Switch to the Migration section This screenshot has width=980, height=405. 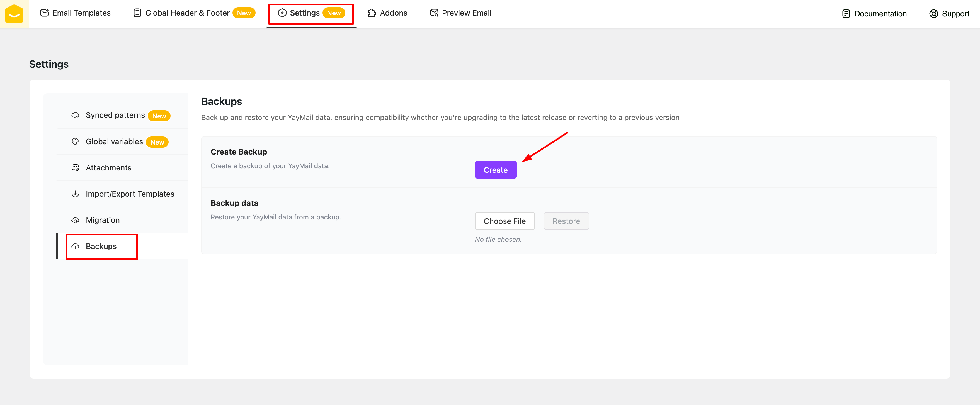pos(103,220)
